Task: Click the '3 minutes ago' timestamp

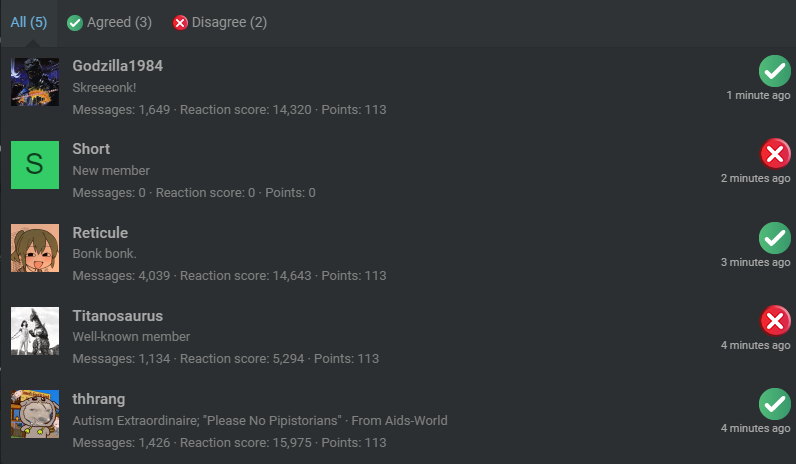Action: point(755,262)
